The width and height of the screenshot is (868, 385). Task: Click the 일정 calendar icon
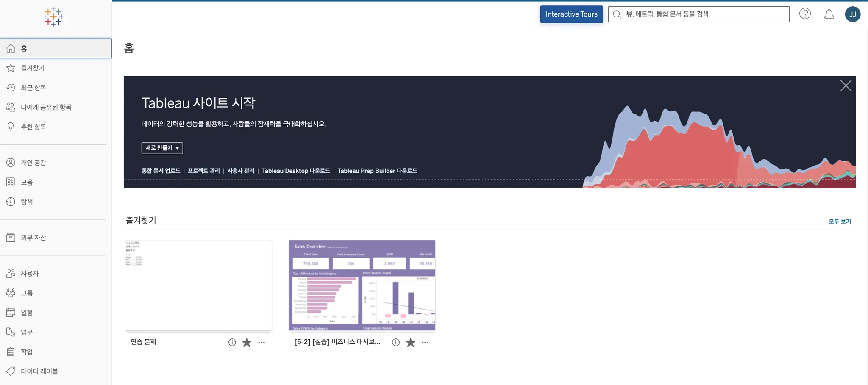tap(11, 313)
